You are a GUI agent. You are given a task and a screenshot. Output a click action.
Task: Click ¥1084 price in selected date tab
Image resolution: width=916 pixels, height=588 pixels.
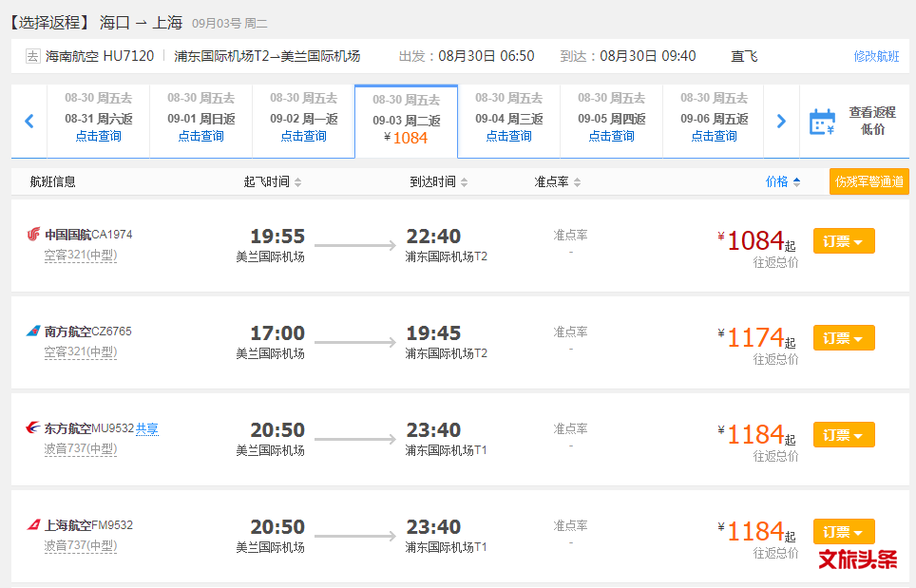[406, 139]
